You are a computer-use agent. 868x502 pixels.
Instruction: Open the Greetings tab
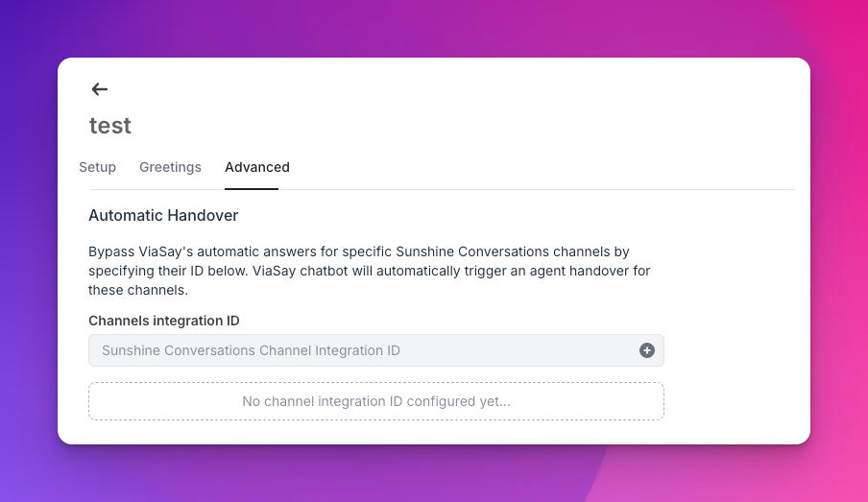point(170,167)
